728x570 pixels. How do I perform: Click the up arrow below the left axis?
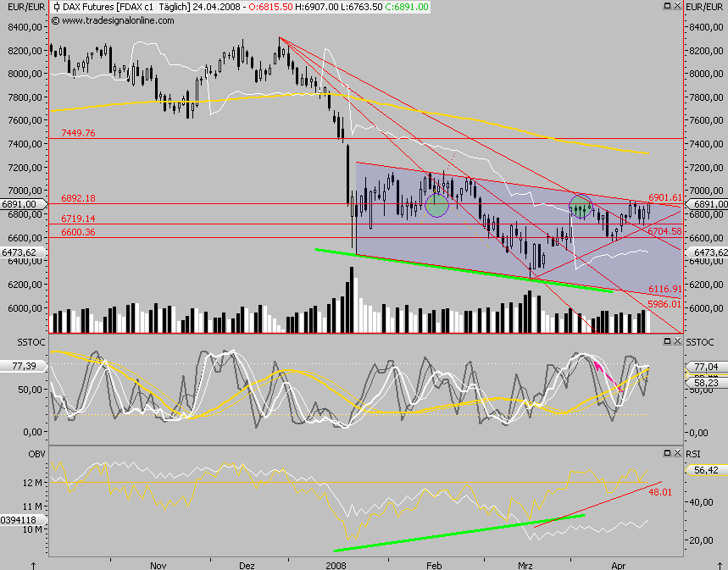[x=33, y=566]
